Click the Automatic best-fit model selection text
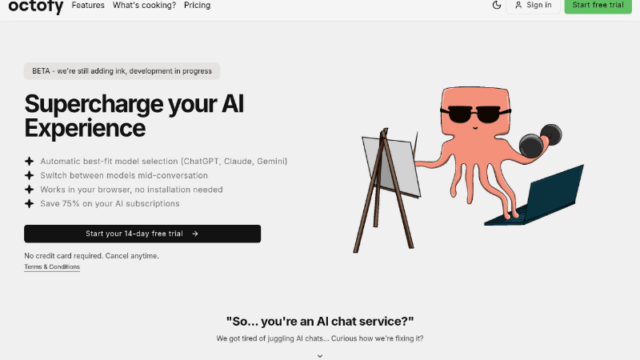This screenshot has height=360, width=640. click(x=164, y=161)
